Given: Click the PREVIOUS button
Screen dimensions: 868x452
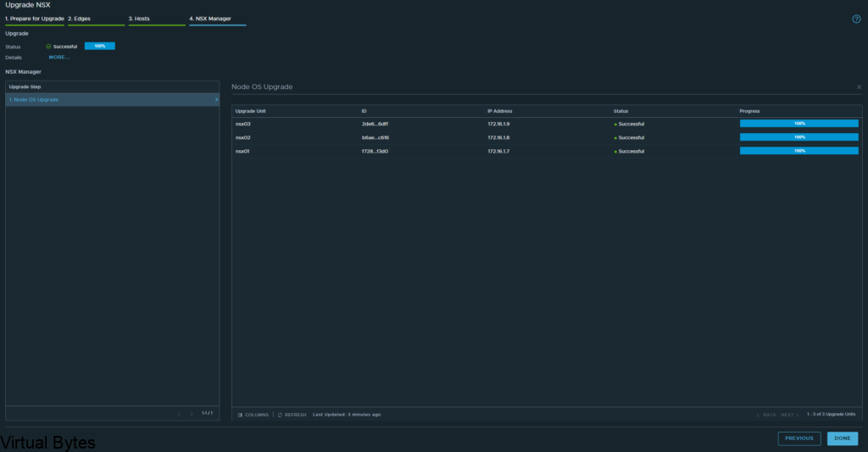Looking at the screenshot, I should point(798,438).
